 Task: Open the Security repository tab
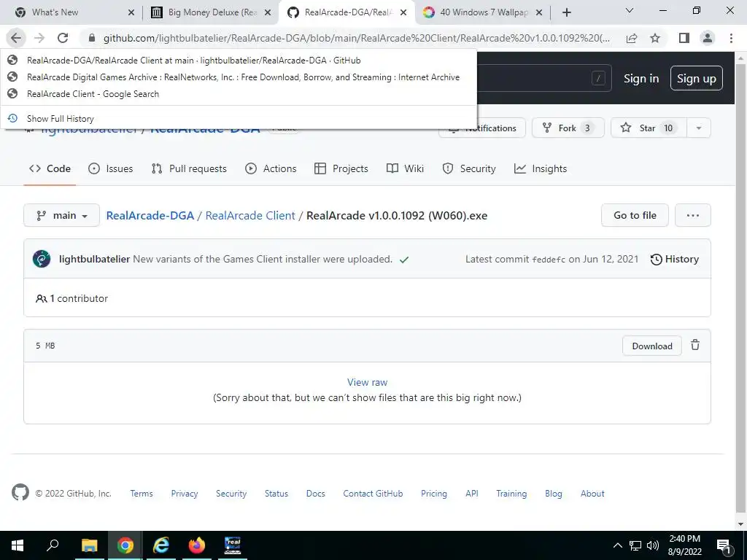pyautogui.click(x=469, y=168)
